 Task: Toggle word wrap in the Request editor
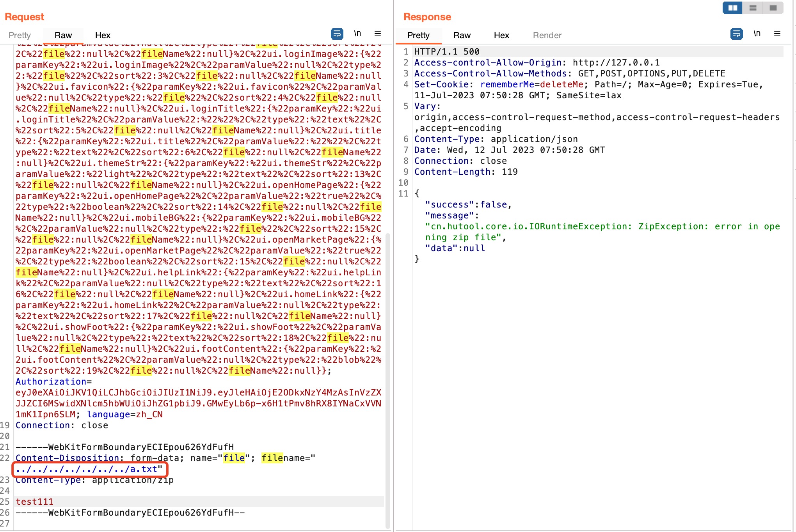point(337,34)
